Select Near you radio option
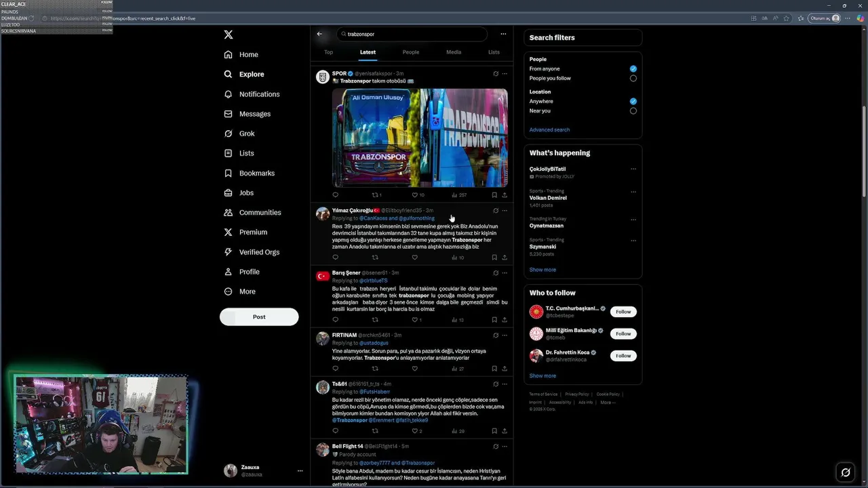868x488 pixels. pyautogui.click(x=633, y=110)
